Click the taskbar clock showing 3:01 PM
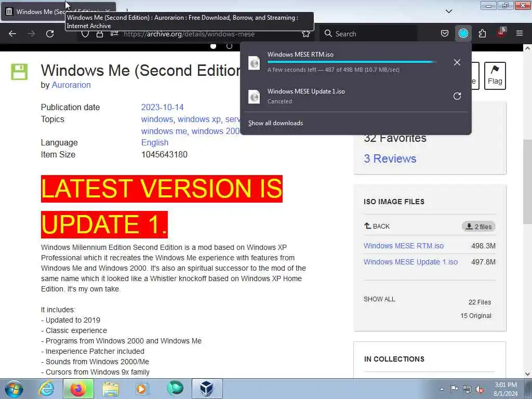This screenshot has width=532, height=399. click(x=506, y=389)
